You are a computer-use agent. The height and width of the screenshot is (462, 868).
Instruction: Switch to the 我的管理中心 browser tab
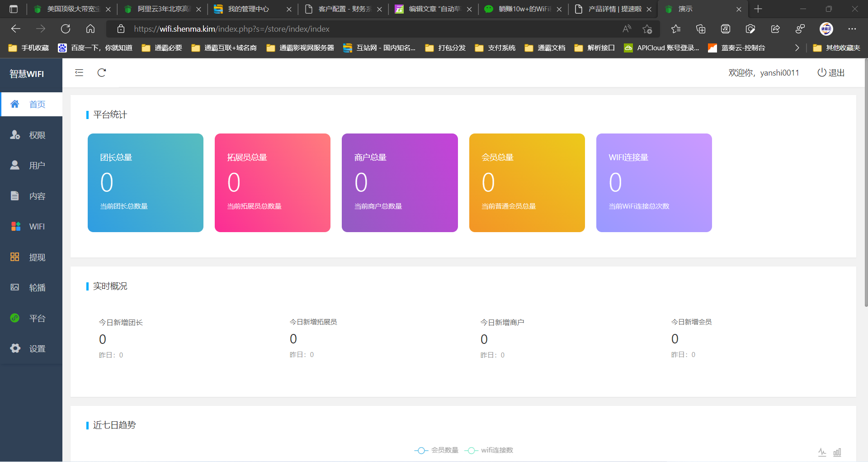[x=248, y=9]
